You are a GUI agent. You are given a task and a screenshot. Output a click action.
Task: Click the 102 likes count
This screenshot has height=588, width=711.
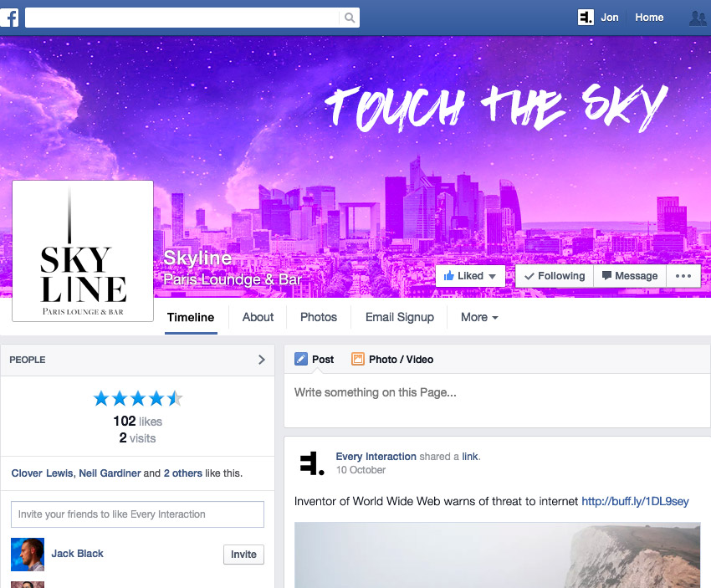click(x=137, y=422)
